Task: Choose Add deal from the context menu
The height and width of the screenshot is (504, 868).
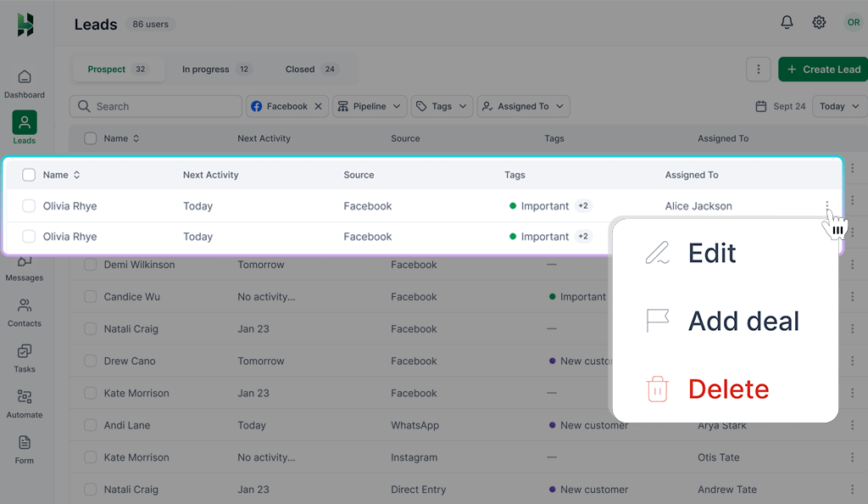Action: (x=743, y=321)
